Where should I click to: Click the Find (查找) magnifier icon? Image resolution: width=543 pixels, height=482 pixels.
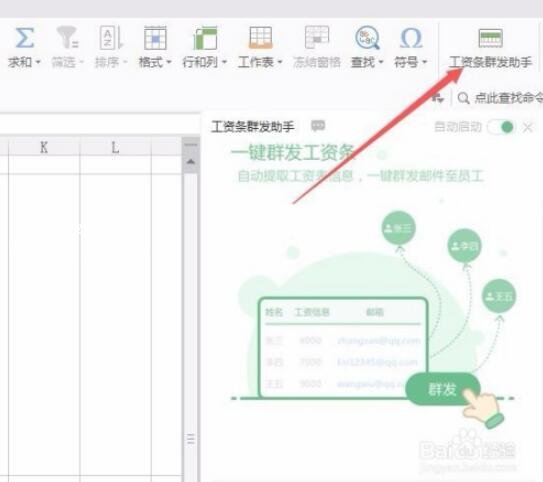[x=367, y=37]
